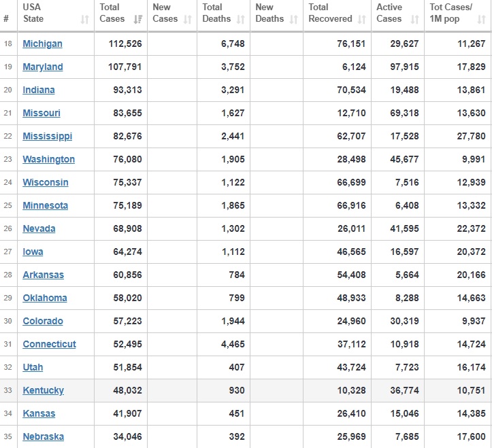The image size is (492, 448).
Task: Click the New Deaths column sort icon
Action: click(x=293, y=20)
